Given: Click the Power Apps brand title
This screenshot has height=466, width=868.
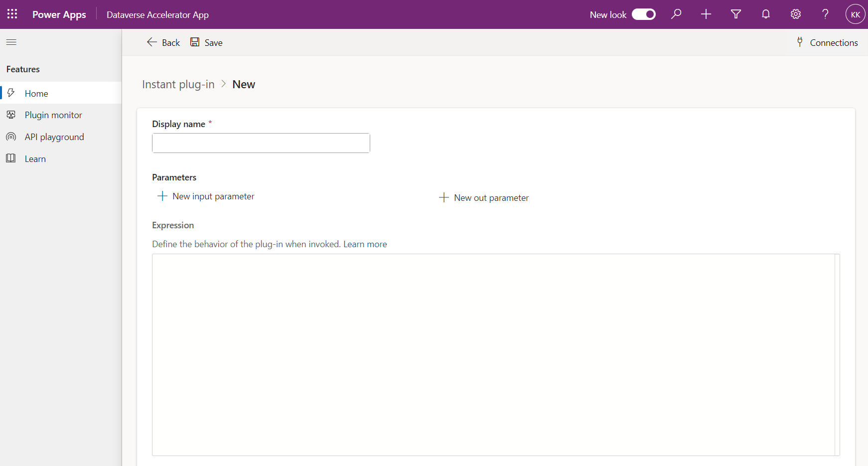Looking at the screenshot, I should tap(59, 15).
